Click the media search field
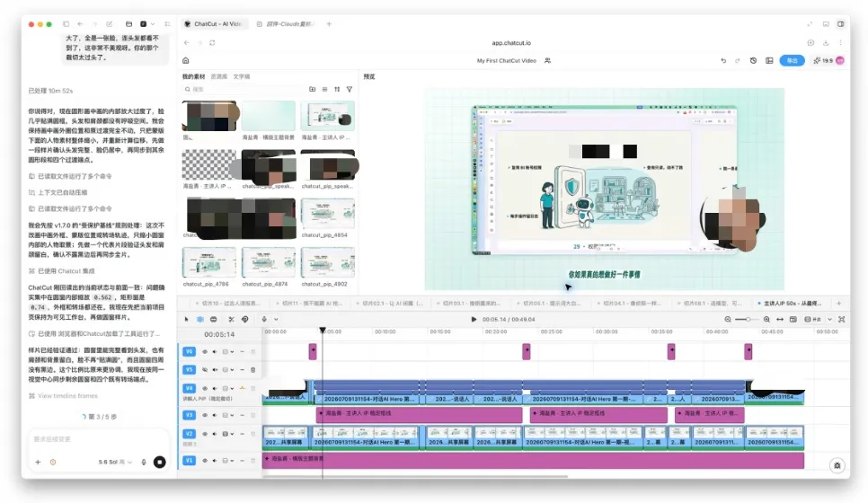Image resolution: width=868 pixels, height=503 pixels. coord(244,89)
